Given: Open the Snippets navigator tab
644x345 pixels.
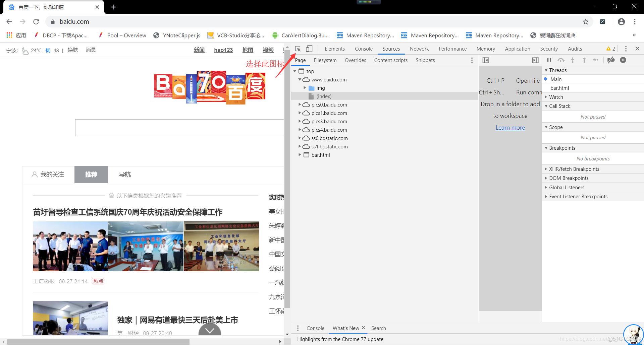Looking at the screenshot, I should tap(425, 60).
